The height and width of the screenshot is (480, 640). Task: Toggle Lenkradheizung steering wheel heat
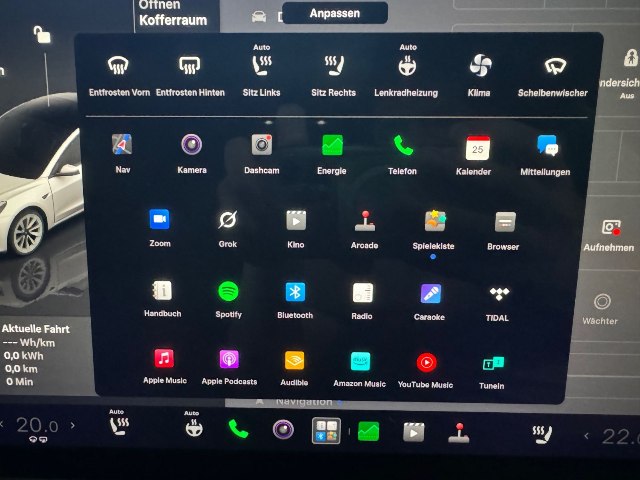[x=407, y=65]
